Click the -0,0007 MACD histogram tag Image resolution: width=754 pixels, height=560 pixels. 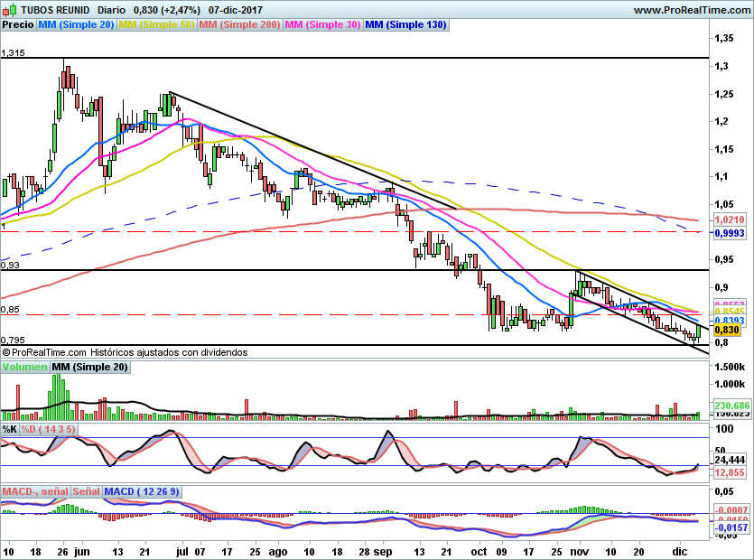(731, 509)
